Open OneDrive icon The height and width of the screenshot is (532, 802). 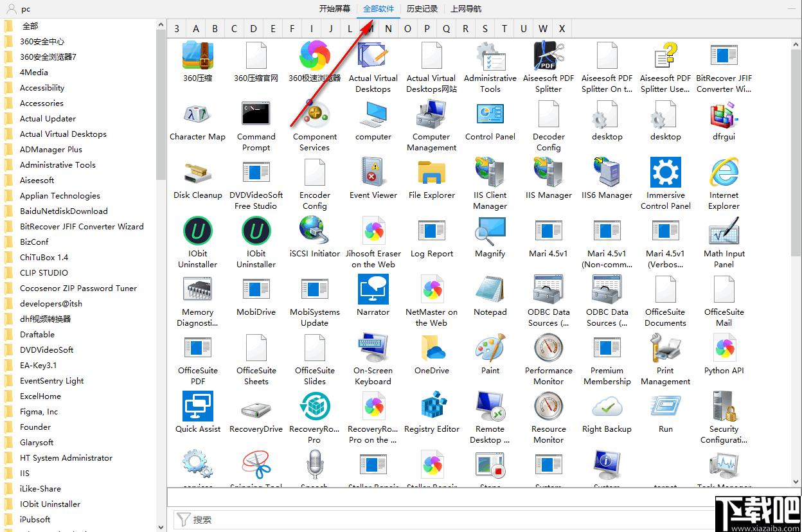click(x=432, y=348)
